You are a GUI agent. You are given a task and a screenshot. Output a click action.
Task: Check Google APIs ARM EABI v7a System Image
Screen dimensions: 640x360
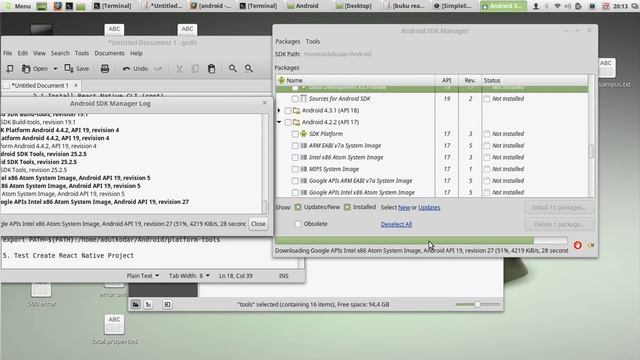[295, 181]
